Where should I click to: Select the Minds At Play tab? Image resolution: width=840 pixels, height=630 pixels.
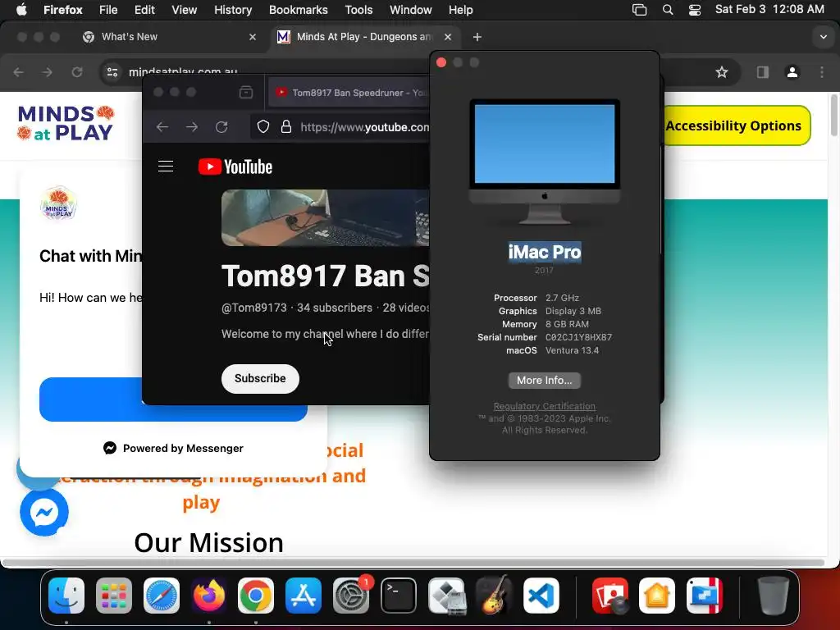click(x=364, y=36)
